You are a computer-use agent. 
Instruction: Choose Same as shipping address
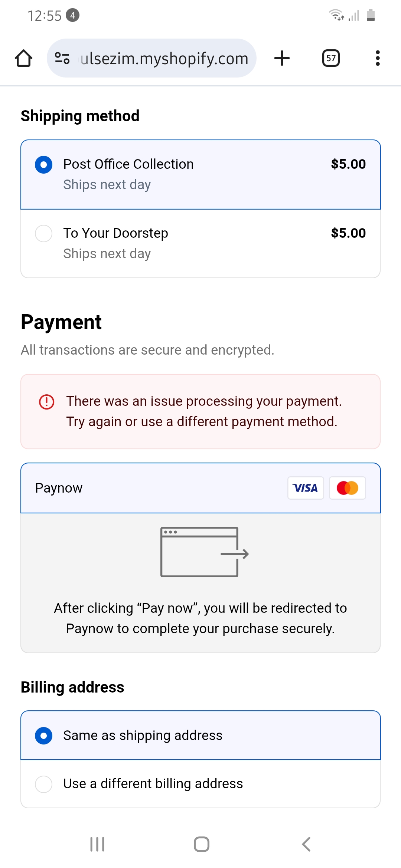coord(44,736)
